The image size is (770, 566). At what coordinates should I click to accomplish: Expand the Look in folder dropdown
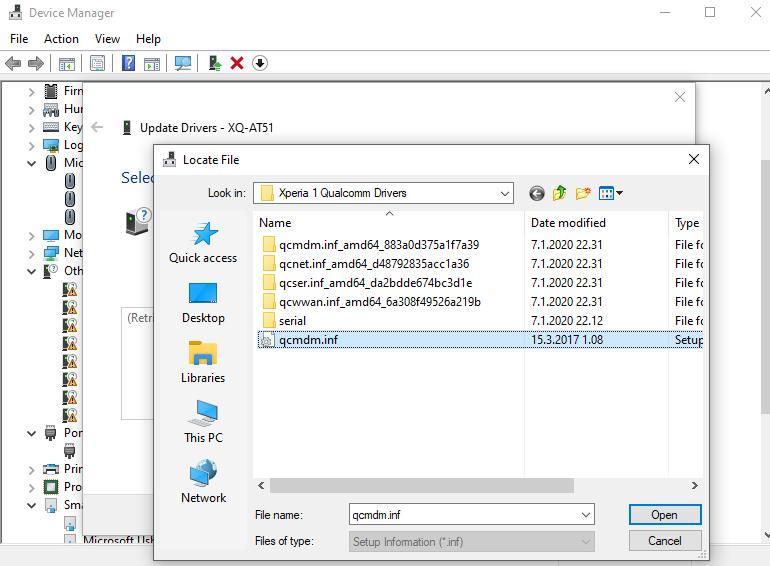pyautogui.click(x=505, y=193)
